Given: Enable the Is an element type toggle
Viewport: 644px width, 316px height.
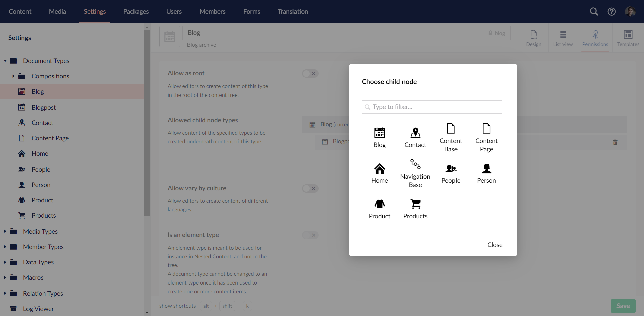Looking at the screenshot, I should pyautogui.click(x=310, y=235).
